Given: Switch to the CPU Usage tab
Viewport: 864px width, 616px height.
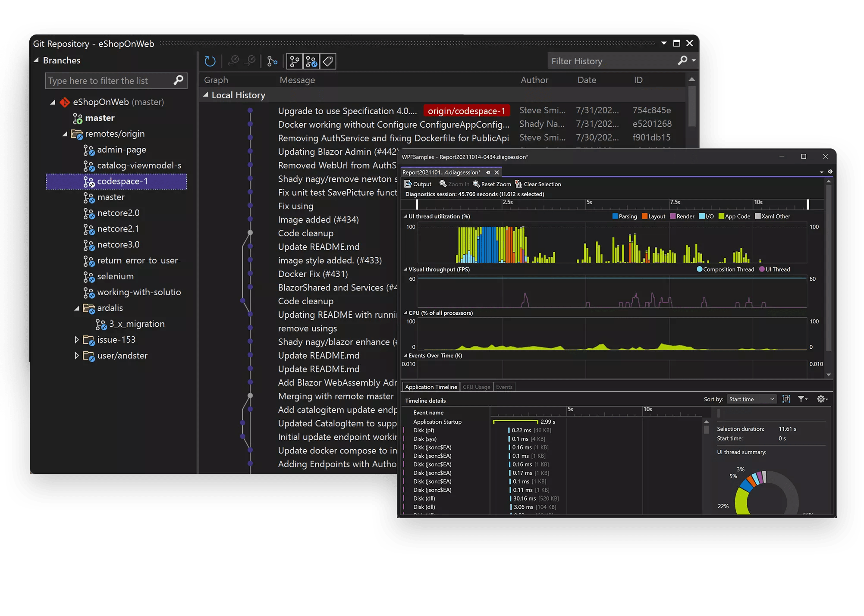Looking at the screenshot, I should click(x=476, y=387).
